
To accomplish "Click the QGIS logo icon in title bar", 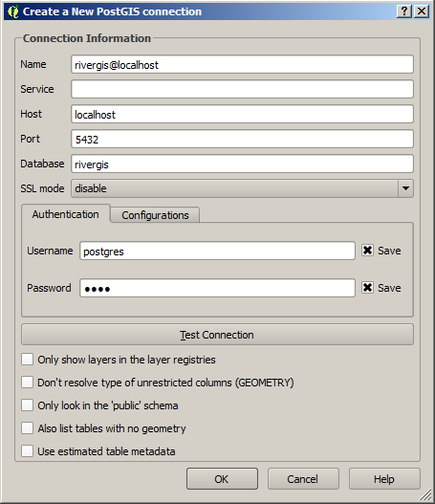I will [x=13, y=11].
